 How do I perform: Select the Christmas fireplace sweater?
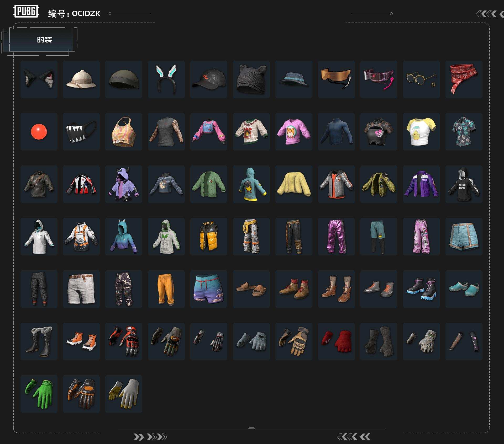point(251,132)
